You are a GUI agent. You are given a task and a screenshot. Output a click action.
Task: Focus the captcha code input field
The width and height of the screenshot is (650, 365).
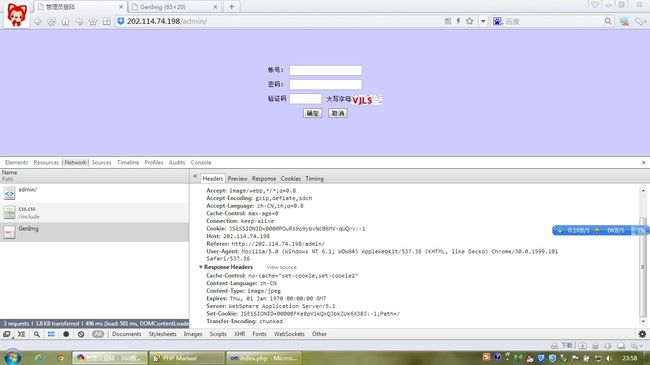tap(306, 99)
